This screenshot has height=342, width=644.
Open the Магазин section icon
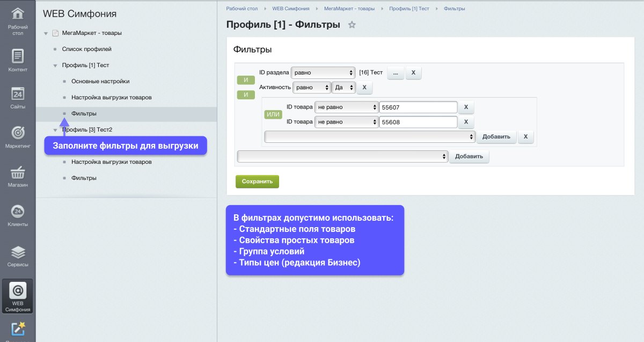[x=17, y=174]
